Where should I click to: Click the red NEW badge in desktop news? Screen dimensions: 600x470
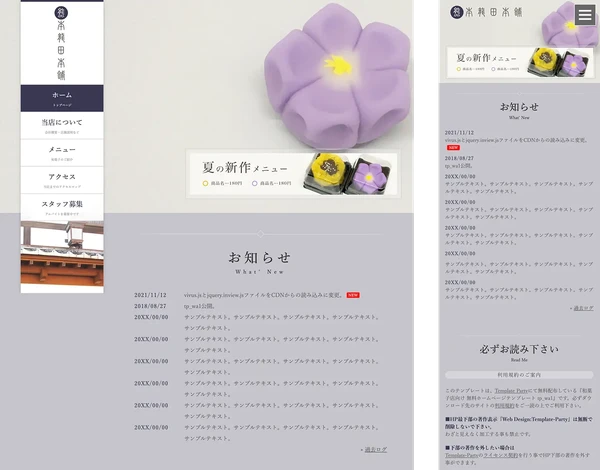pyautogui.click(x=353, y=295)
